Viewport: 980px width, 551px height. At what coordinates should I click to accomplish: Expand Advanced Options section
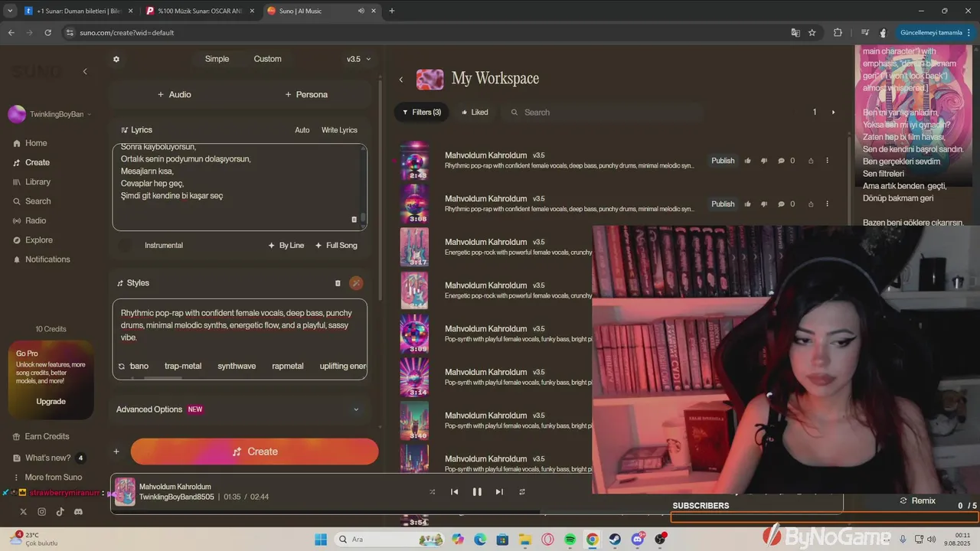pos(238,409)
